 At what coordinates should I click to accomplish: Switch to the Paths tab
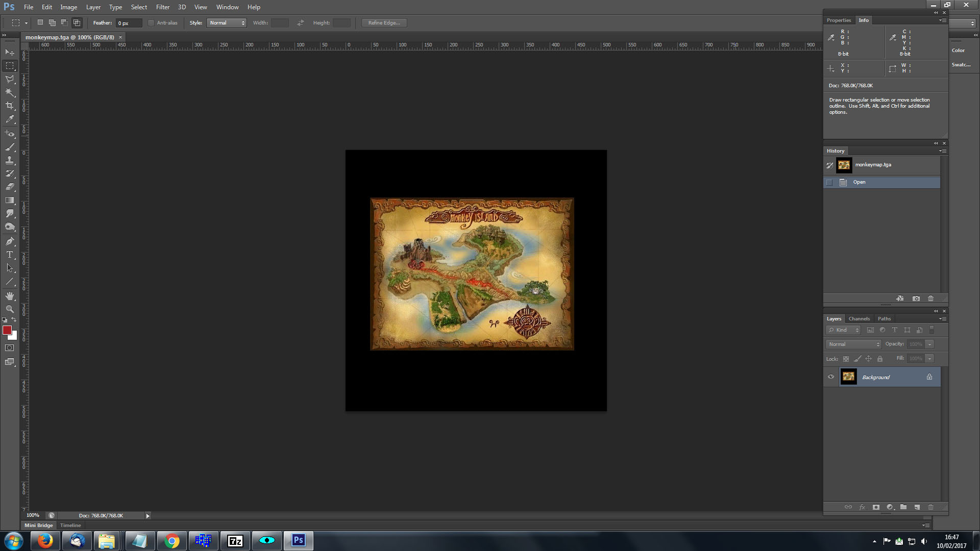pyautogui.click(x=884, y=319)
